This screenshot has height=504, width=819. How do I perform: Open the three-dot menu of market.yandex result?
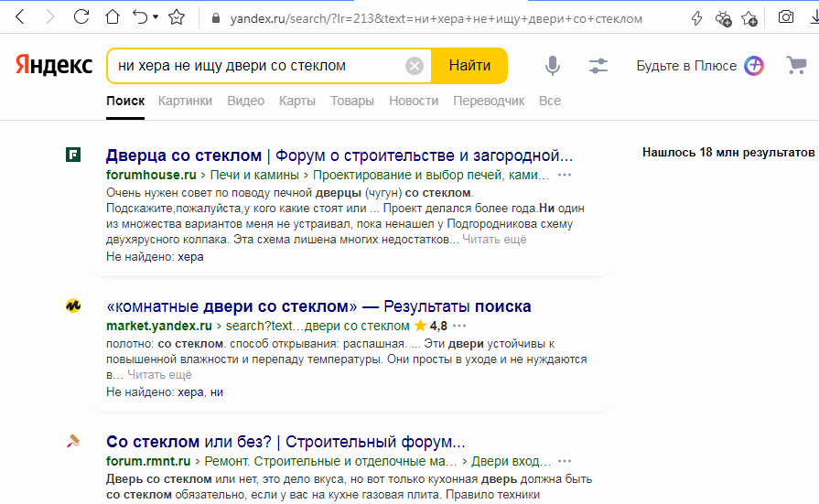[459, 326]
